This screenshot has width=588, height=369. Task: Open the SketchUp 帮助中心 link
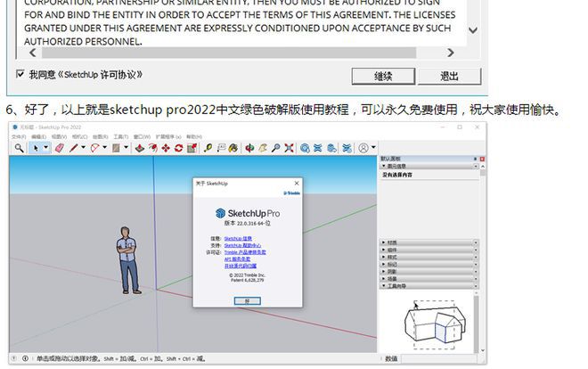242,245
